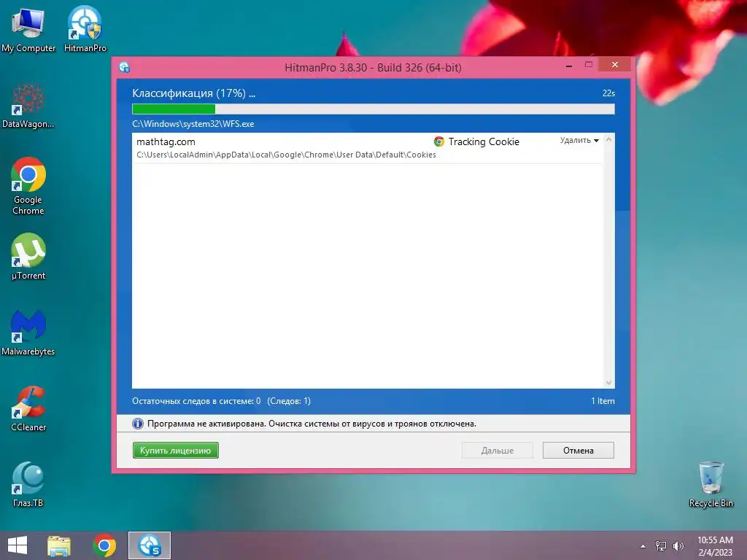This screenshot has width=747, height=560.
Task: Click results list scroll down arrow
Action: (608, 382)
